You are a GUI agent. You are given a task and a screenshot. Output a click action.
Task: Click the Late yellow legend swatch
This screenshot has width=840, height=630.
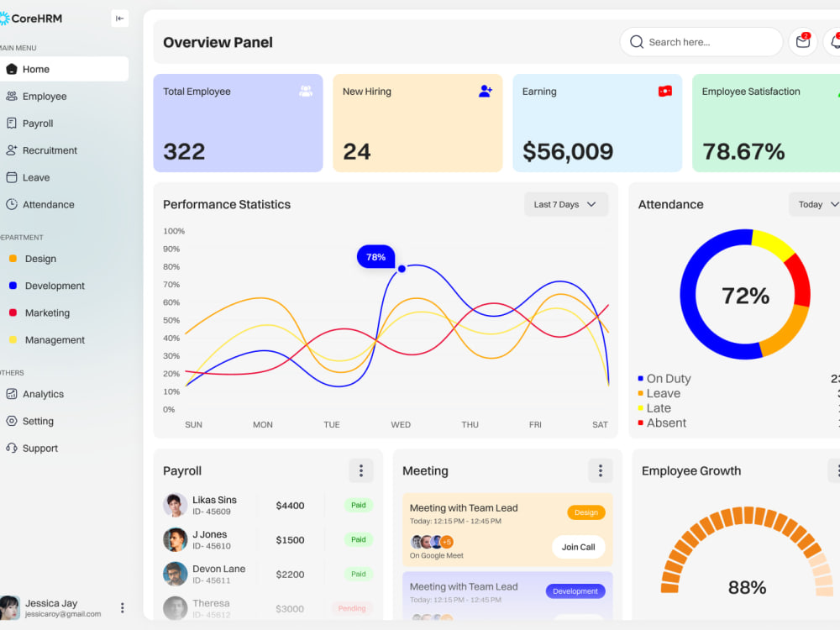click(641, 408)
